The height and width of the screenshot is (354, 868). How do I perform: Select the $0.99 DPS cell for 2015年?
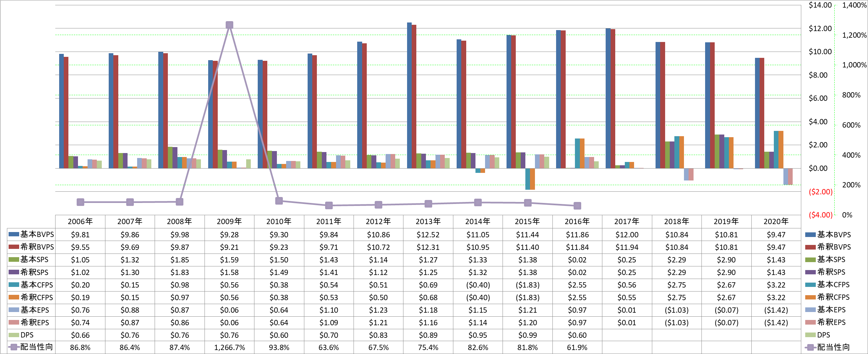(528, 335)
